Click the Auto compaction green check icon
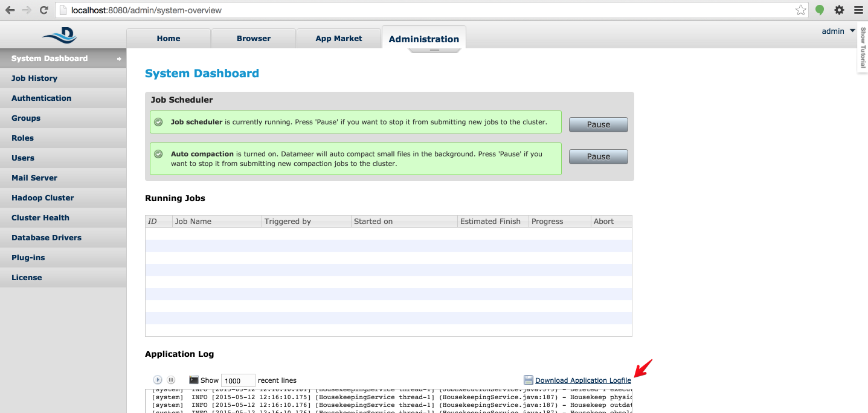Viewport: 868px width, 413px height. (158, 154)
